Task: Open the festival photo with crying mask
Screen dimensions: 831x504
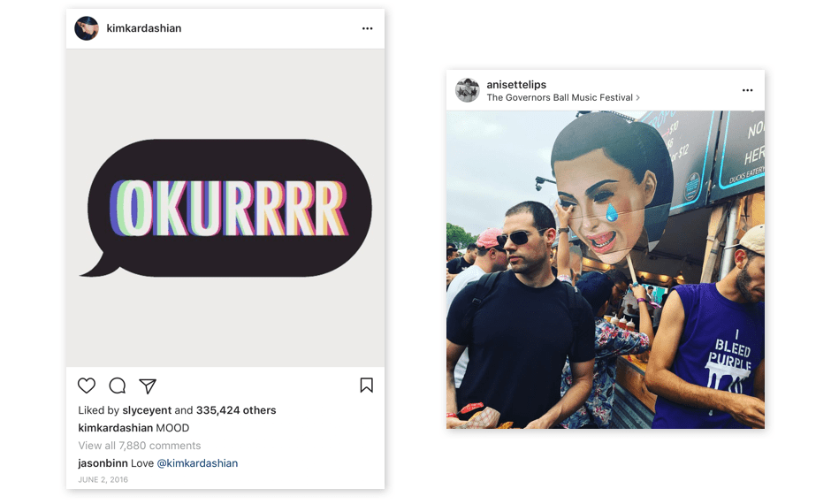Action: (606, 270)
